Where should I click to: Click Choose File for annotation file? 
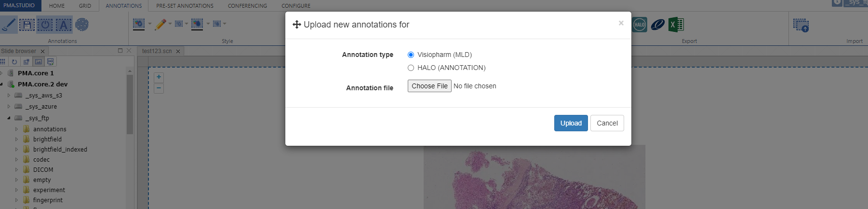[429, 86]
